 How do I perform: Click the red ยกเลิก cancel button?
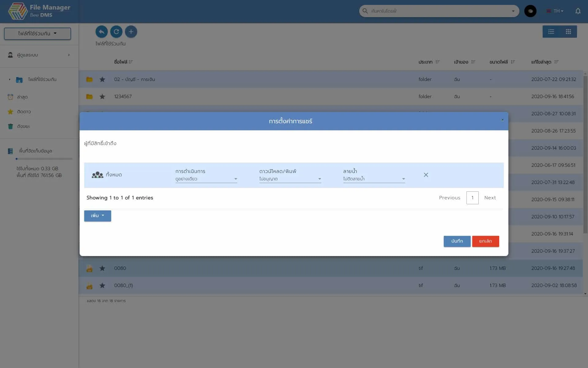(485, 241)
